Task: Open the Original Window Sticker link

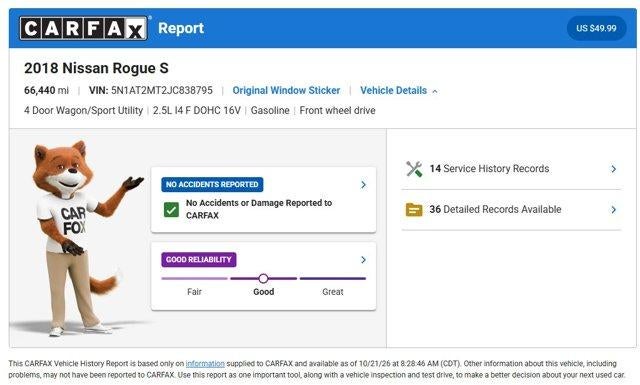Action: click(286, 90)
